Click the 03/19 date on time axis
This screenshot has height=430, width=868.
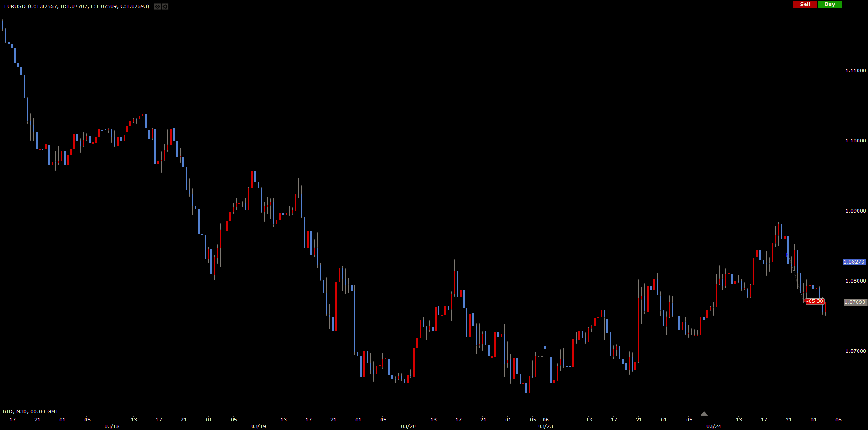(x=258, y=426)
